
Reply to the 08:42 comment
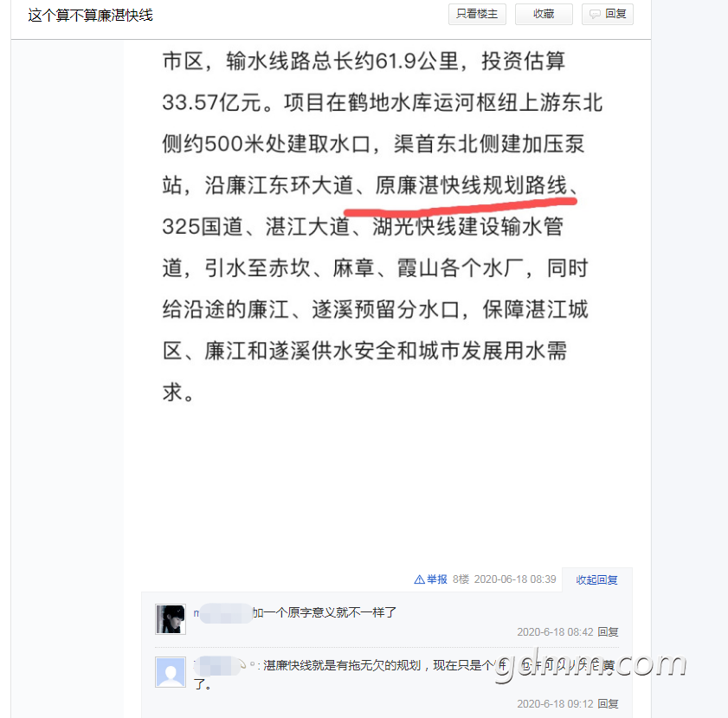608,631
